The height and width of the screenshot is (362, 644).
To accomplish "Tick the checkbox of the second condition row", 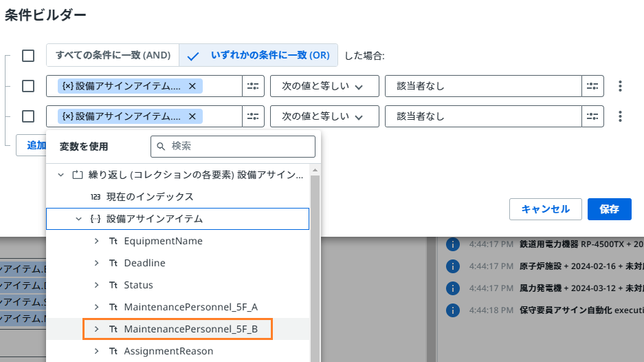I will (x=28, y=116).
